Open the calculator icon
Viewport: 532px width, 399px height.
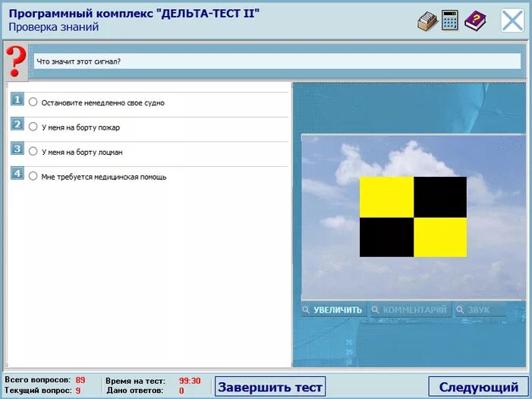[x=450, y=20]
